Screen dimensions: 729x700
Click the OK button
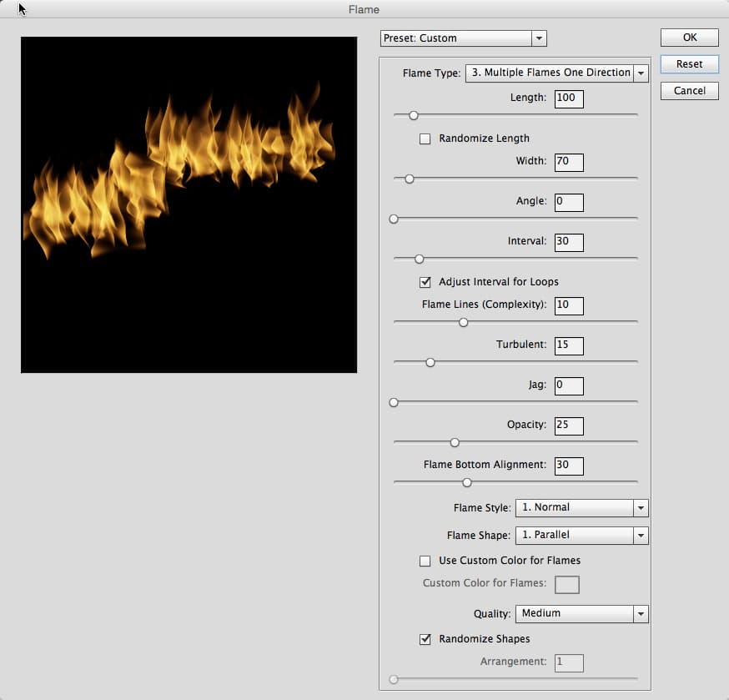point(690,38)
